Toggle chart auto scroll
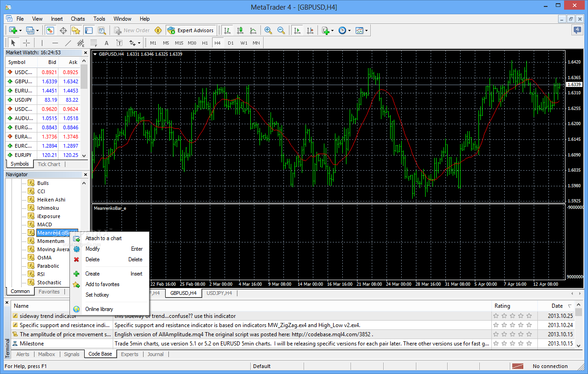The height and width of the screenshot is (374, 588). pos(297,30)
